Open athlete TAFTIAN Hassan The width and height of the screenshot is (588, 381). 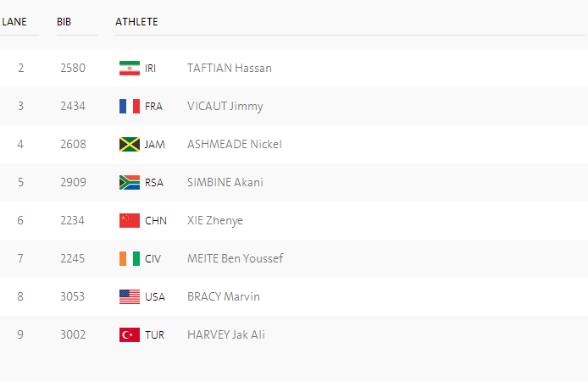coord(230,69)
